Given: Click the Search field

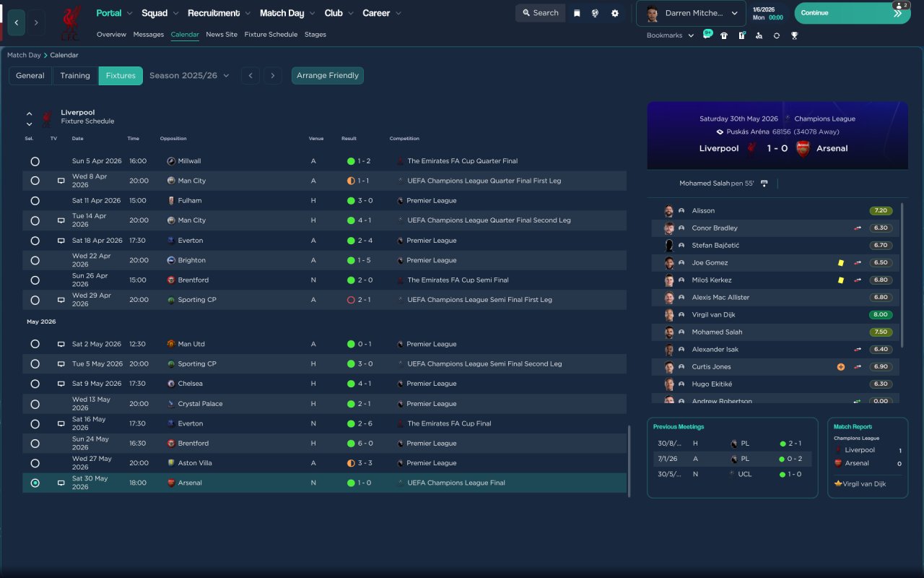Looking at the screenshot, I should (541, 13).
